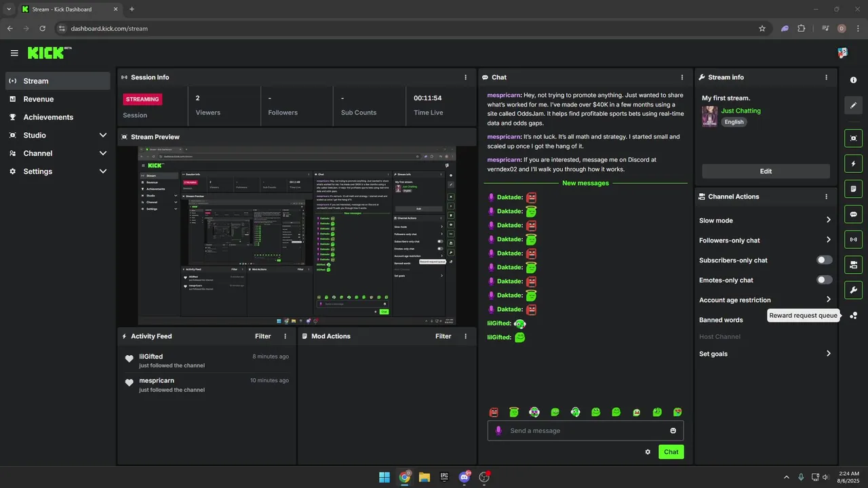
Task: Open the Mod Actions Filter
Action: 443,336
